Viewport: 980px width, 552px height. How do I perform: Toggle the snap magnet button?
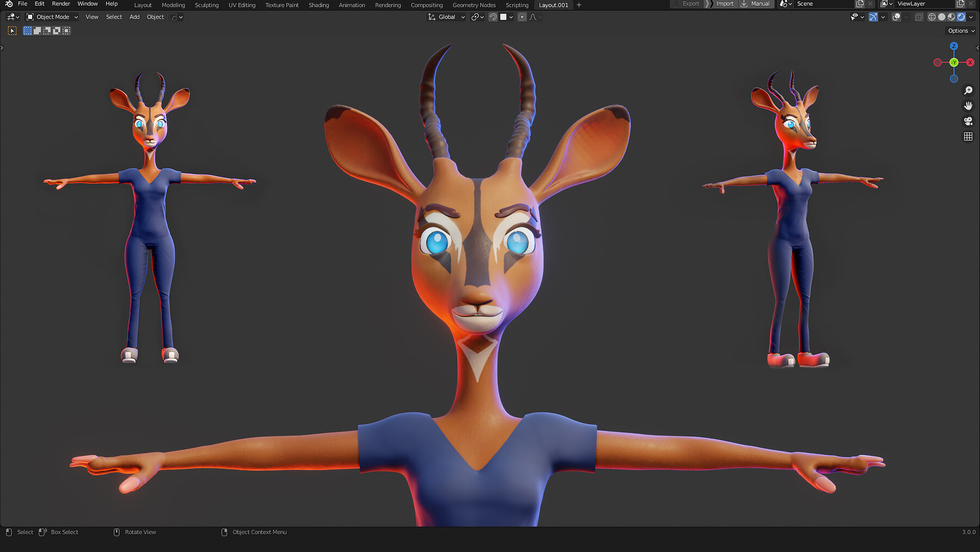tap(493, 17)
